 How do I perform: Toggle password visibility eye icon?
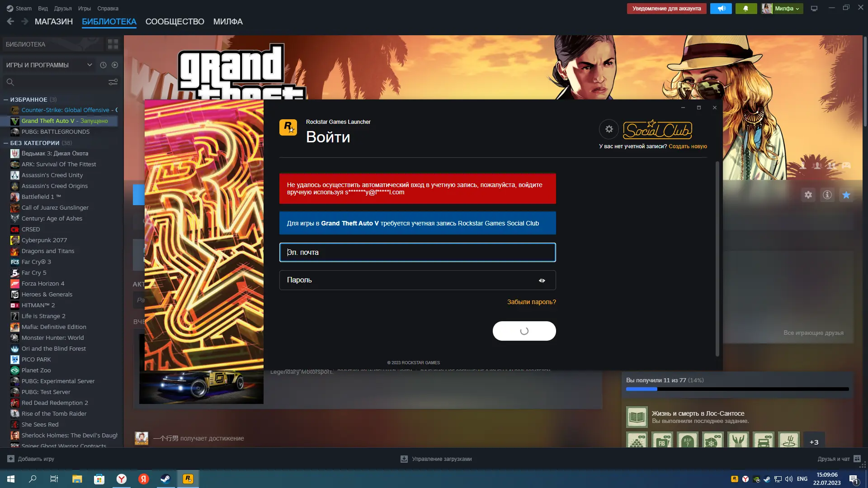click(542, 281)
